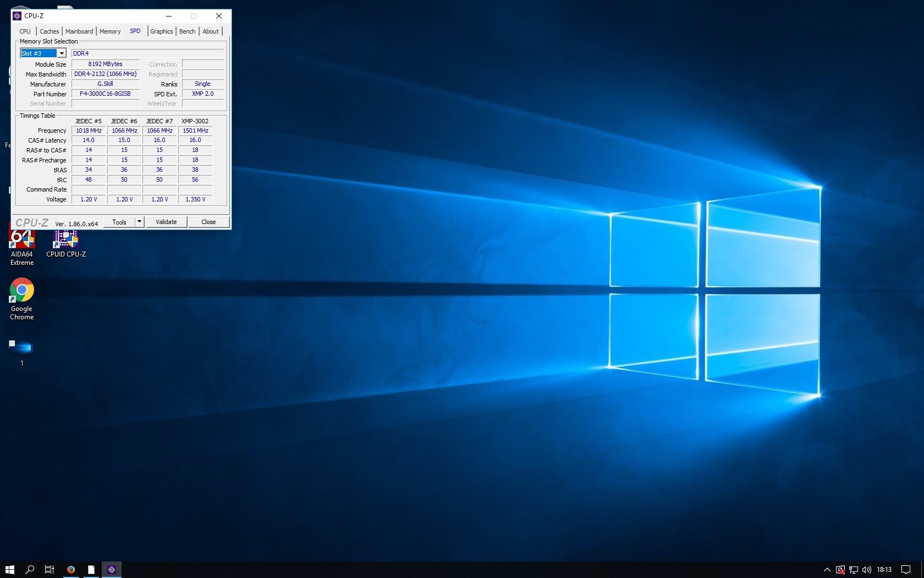This screenshot has width=924, height=578.
Task: Open the clock showing 18:13
Action: (884, 570)
